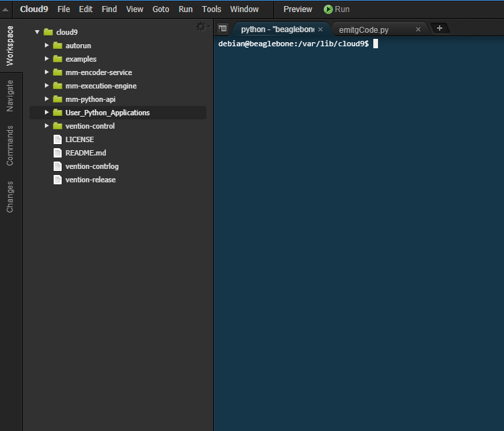The image size is (504, 431).
Task: Open the Commands side panel
Action: [x=10, y=145]
